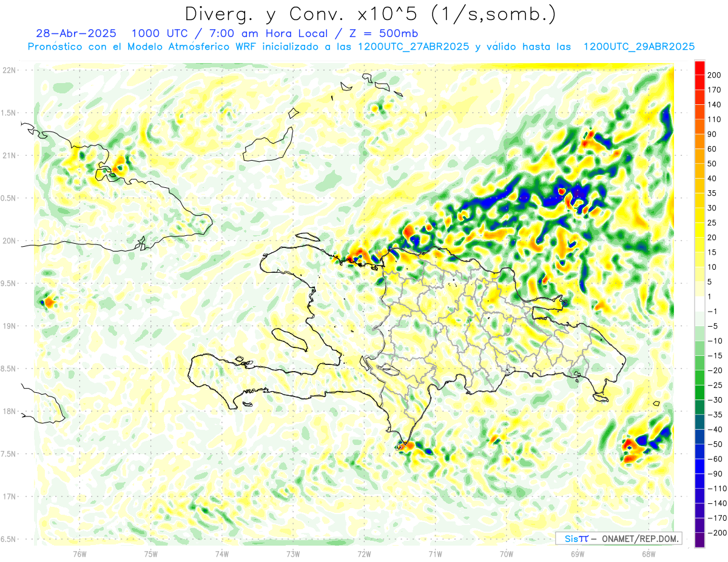This screenshot has width=728, height=562.
Task: Click the '-40' color bar label
Action: point(716,429)
